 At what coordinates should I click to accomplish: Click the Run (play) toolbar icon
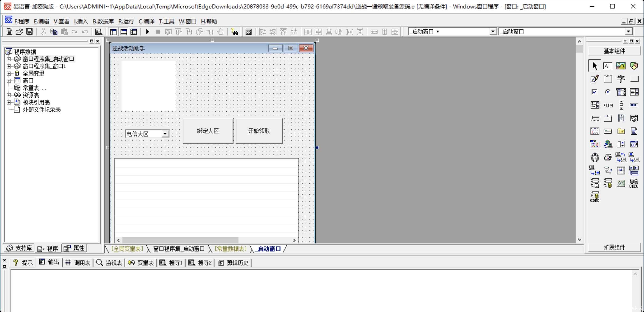(148, 32)
